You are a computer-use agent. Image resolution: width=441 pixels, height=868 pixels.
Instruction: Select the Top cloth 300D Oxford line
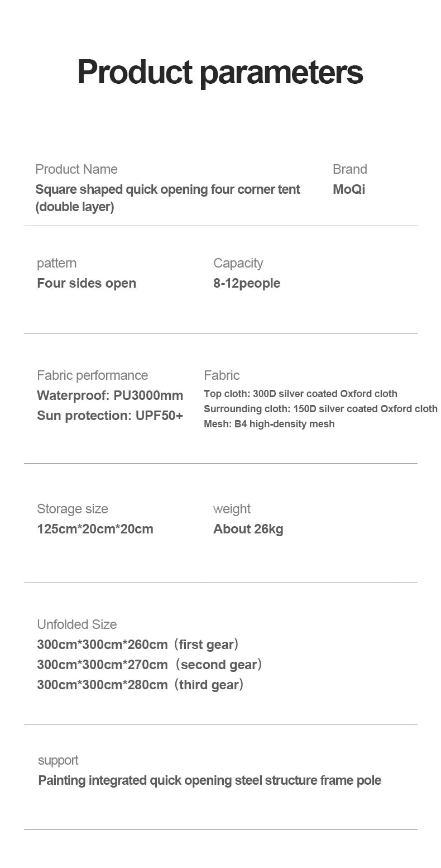pos(300,394)
